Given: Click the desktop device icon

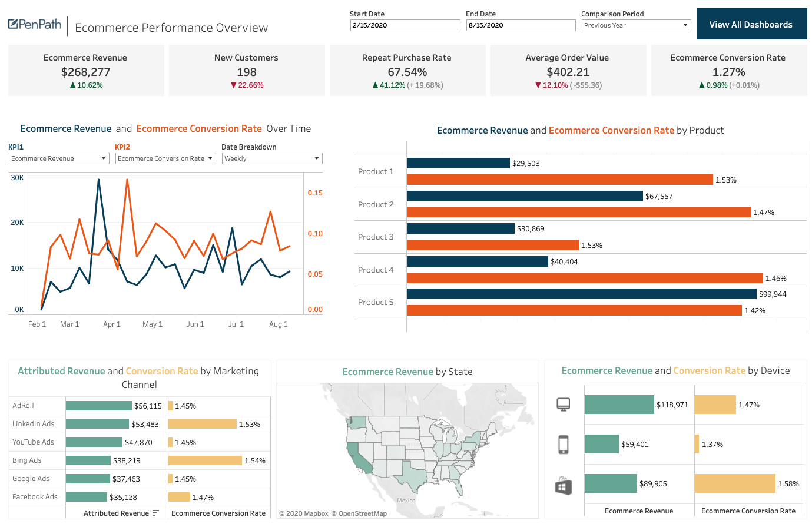Looking at the screenshot, I should (x=563, y=405).
